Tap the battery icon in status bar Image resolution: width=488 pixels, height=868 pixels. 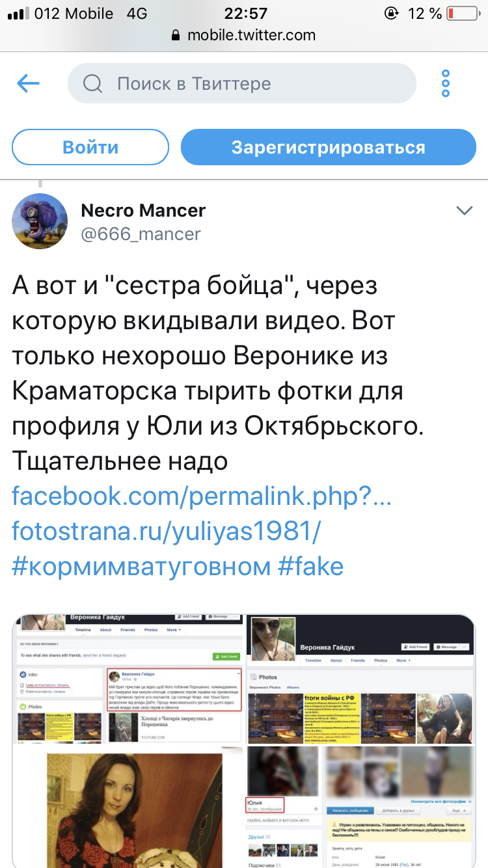coord(463,14)
